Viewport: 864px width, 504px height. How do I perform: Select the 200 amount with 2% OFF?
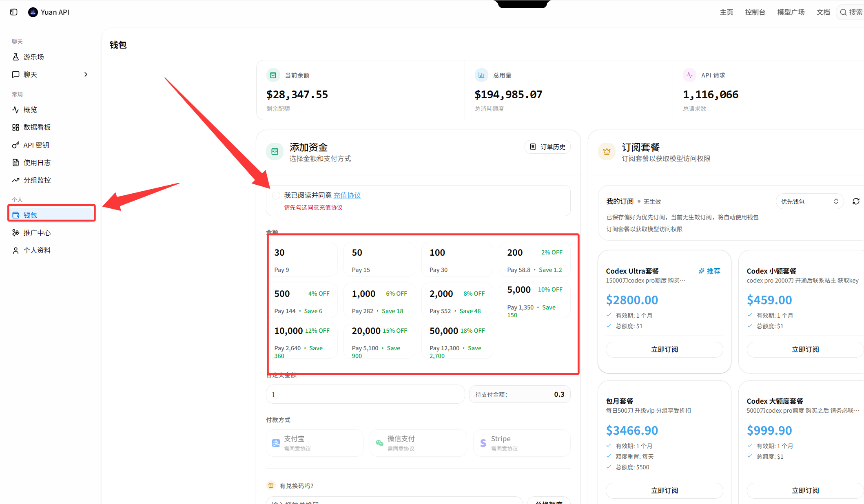pos(534,260)
